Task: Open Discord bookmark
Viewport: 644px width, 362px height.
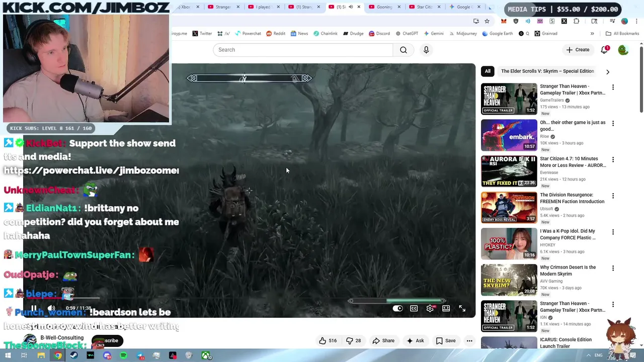Action: point(379,34)
